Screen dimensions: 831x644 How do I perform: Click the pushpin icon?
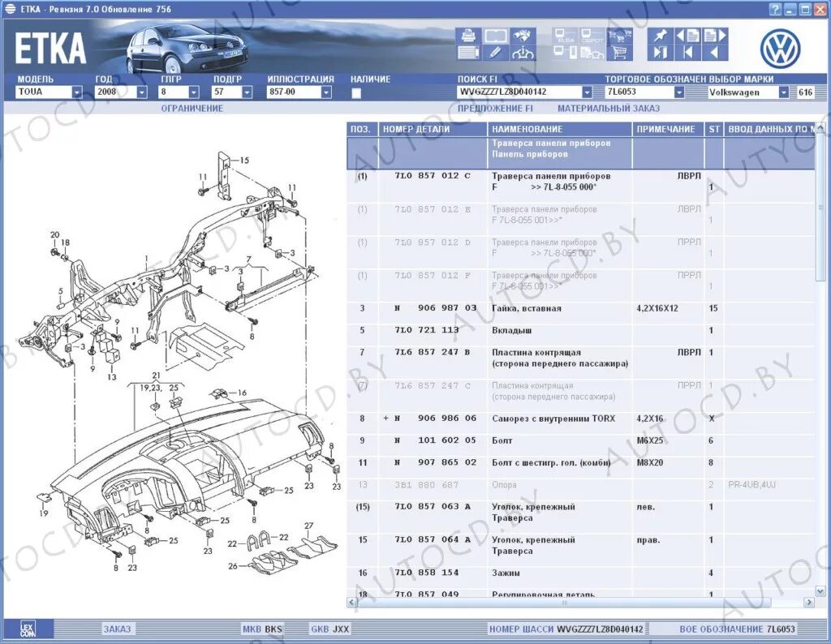[x=661, y=36]
